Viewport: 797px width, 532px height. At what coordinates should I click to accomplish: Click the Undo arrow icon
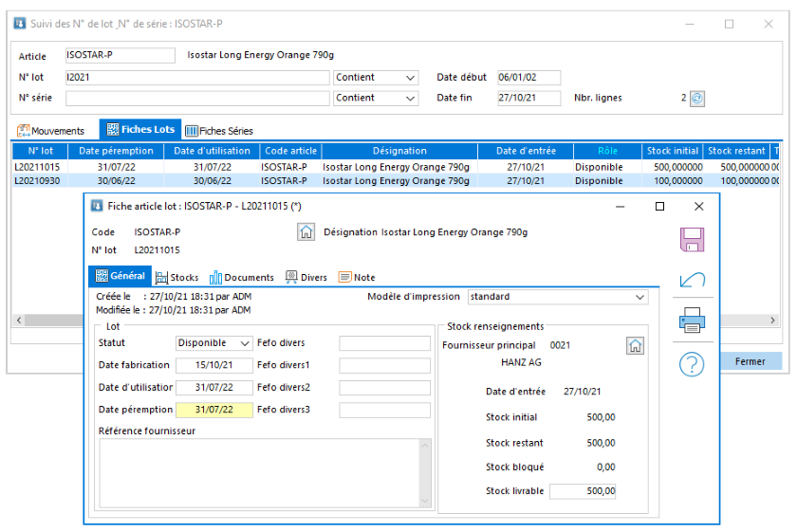692,280
